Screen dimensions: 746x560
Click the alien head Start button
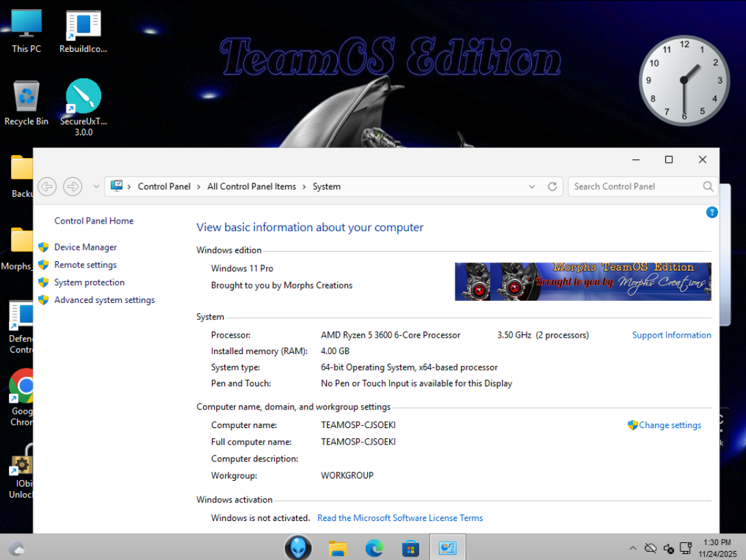pyautogui.click(x=298, y=548)
